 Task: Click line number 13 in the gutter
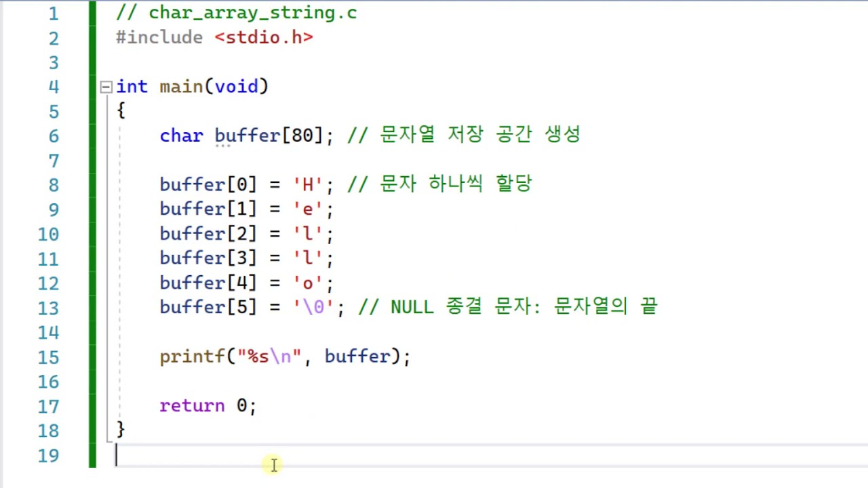48,308
